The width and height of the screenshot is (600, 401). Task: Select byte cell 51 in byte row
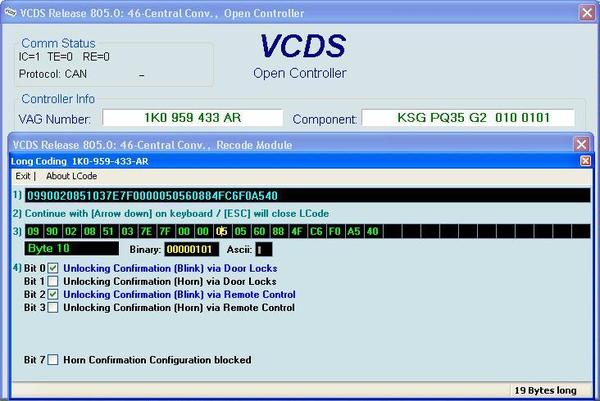coord(108,231)
